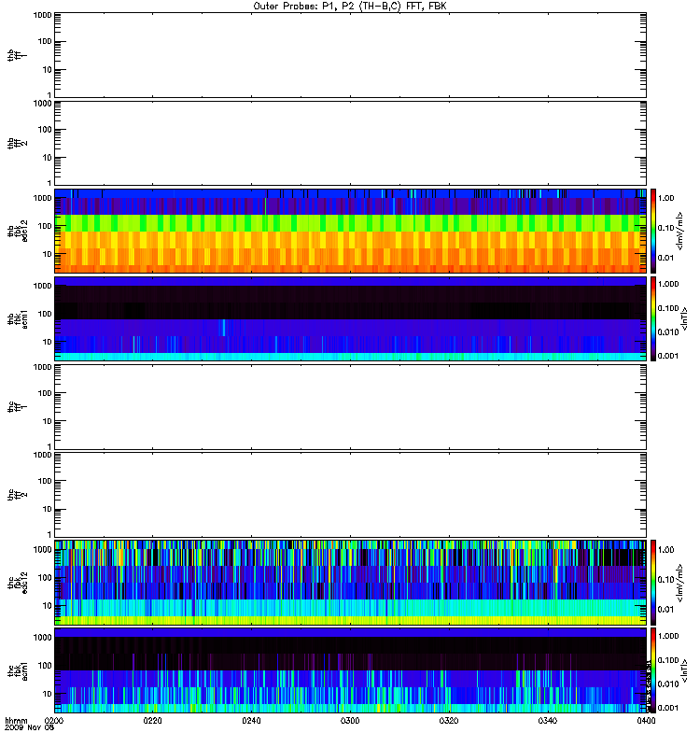Click the 'thb fbk scm1' y-axis title
The width and height of the screenshot is (700, 747).
point(18,318)
